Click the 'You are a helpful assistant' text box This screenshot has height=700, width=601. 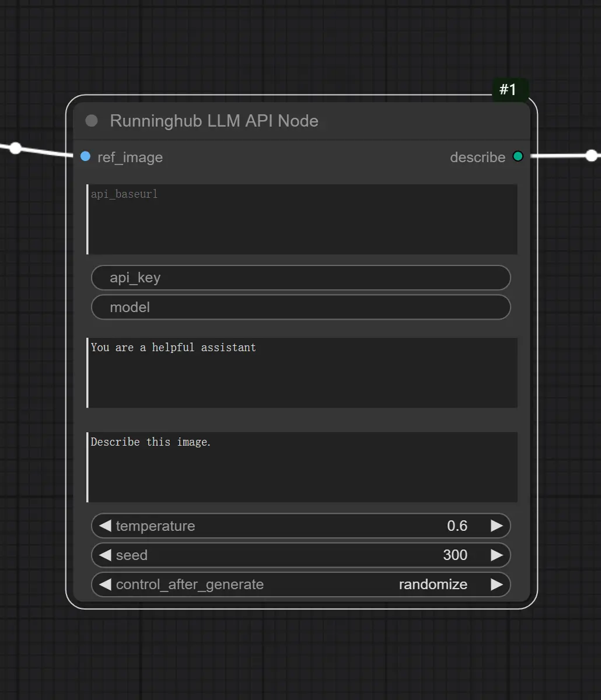coord(302,372)
